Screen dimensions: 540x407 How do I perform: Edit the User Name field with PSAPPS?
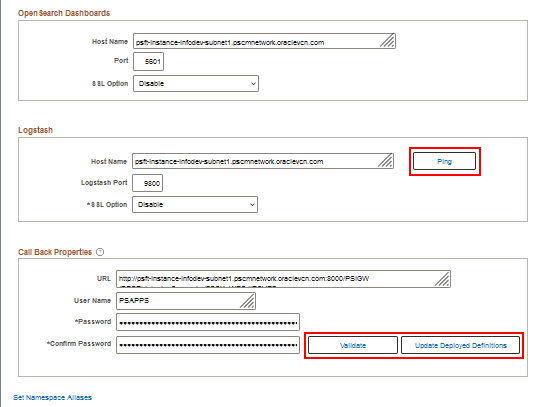[186, 301]
